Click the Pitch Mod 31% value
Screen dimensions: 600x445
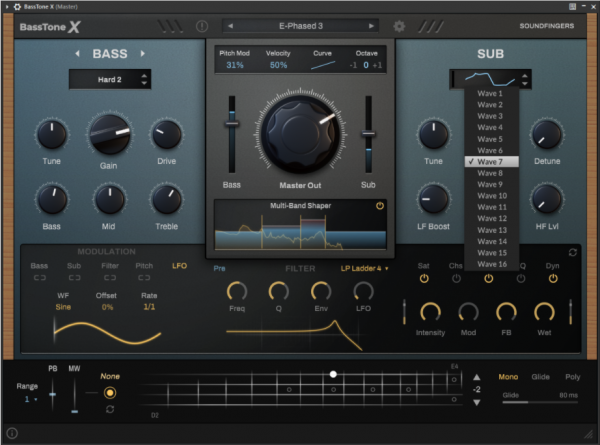pyautogui.click(x=235, y=65)
